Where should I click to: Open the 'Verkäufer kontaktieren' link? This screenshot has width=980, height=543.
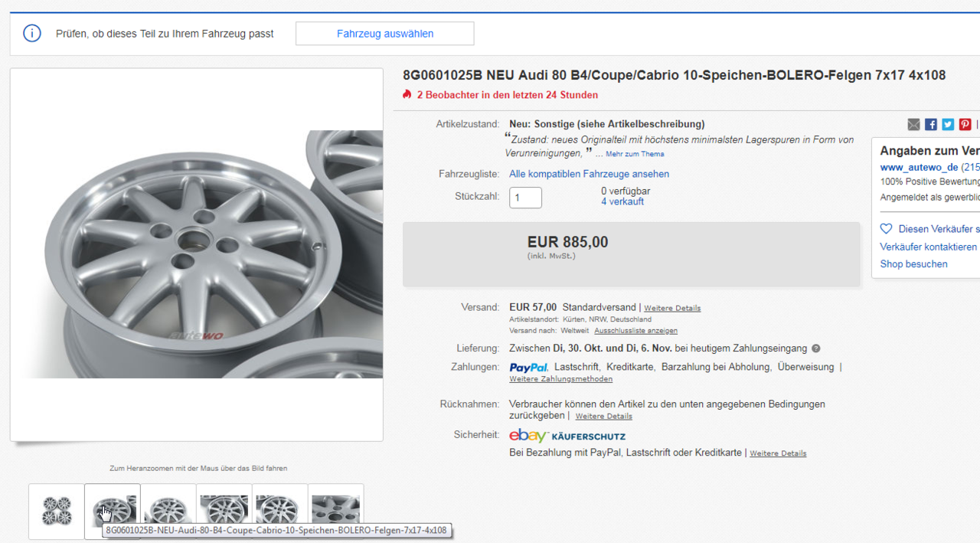tap(928, 247)
